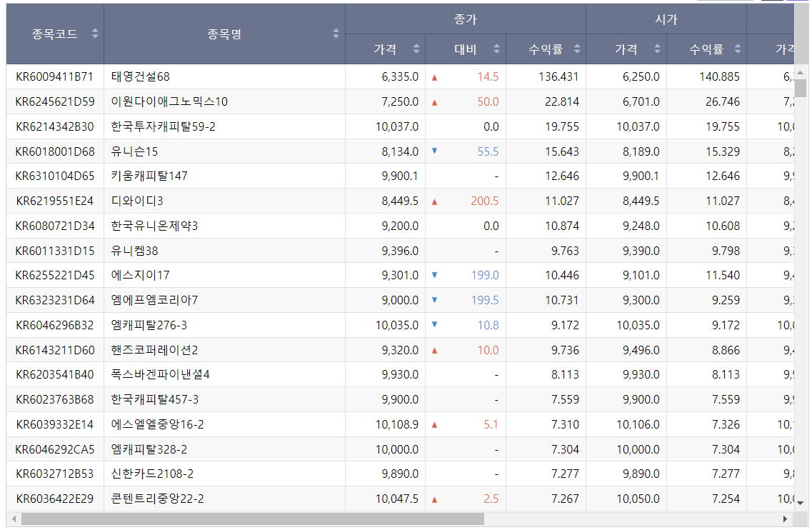Sort the 종가 가격 column by its arrows

416,49
